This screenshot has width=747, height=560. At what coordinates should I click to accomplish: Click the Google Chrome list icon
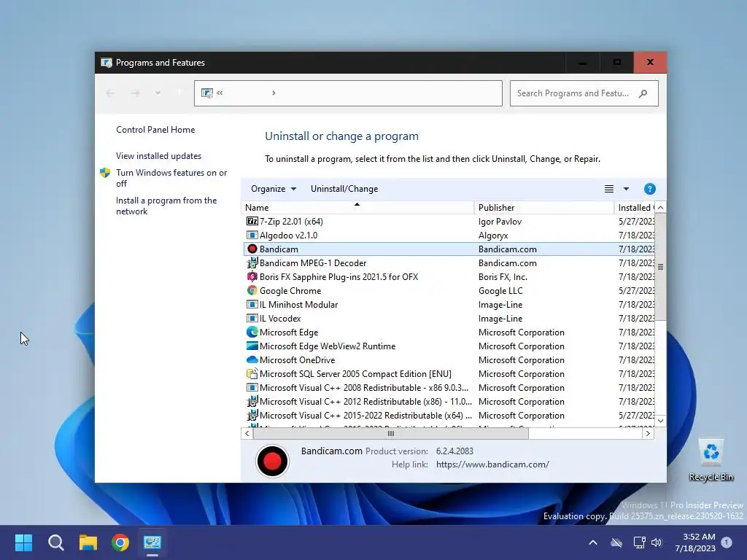point(252,290)
